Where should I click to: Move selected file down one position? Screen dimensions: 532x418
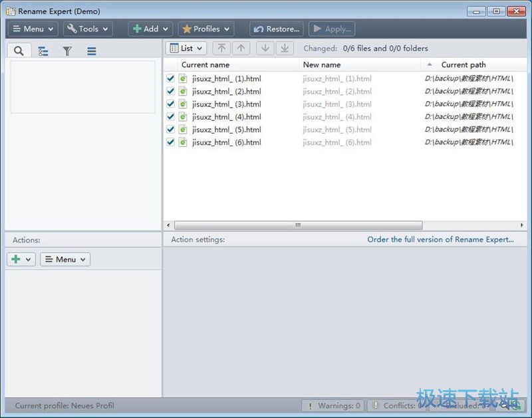pos(265,49)
